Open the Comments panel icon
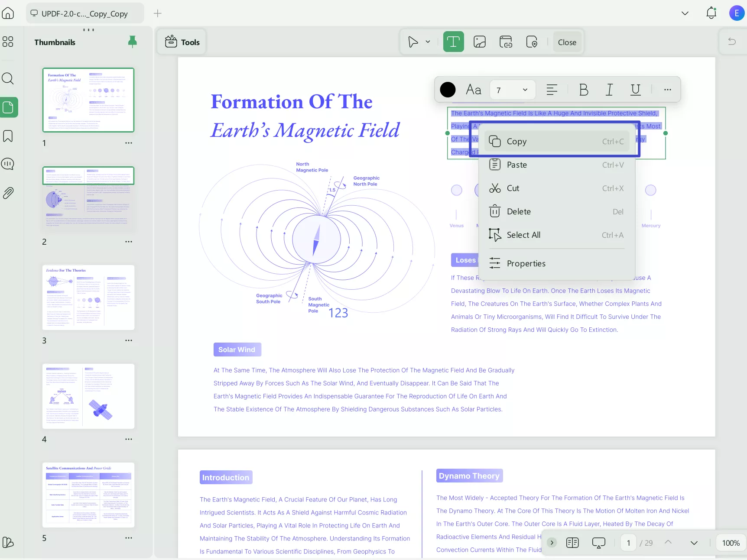Viewport: 747px width, 560px height. coord(8,164)
